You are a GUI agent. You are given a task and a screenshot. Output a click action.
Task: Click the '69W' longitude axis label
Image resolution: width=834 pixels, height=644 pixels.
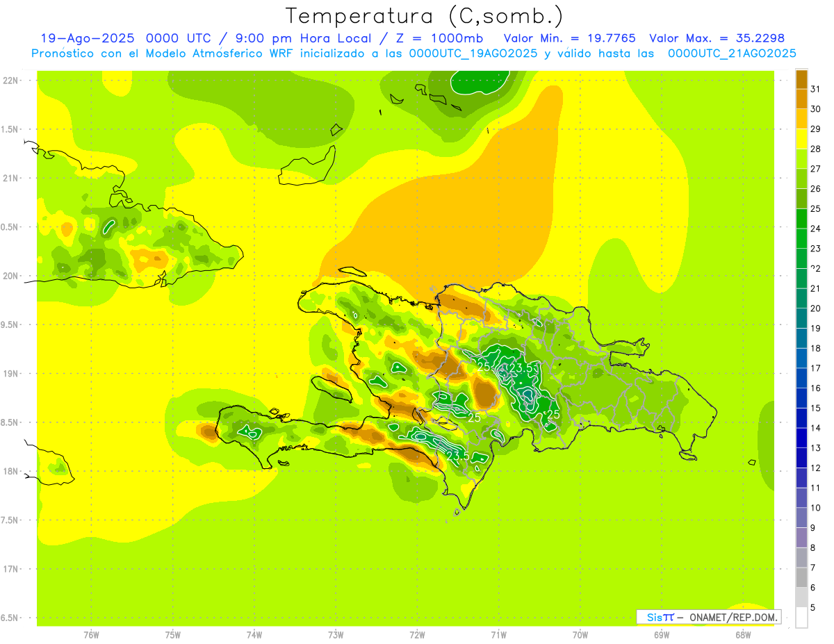pos(662,634)
